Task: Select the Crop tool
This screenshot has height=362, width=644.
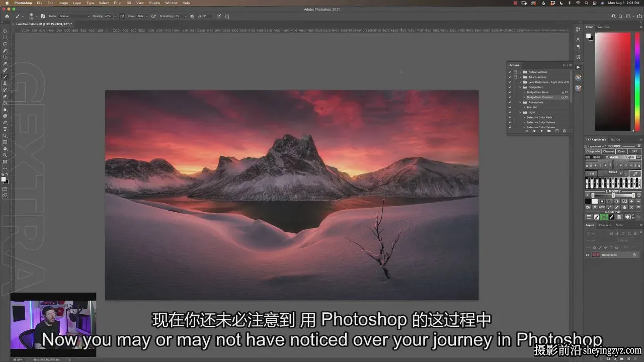Action: 5,57
